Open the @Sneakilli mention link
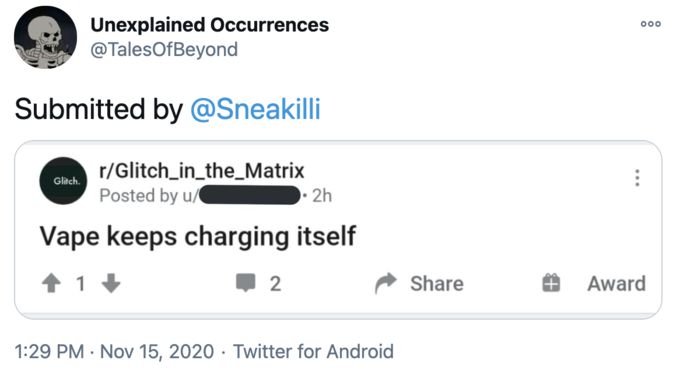 click(255, 109)
